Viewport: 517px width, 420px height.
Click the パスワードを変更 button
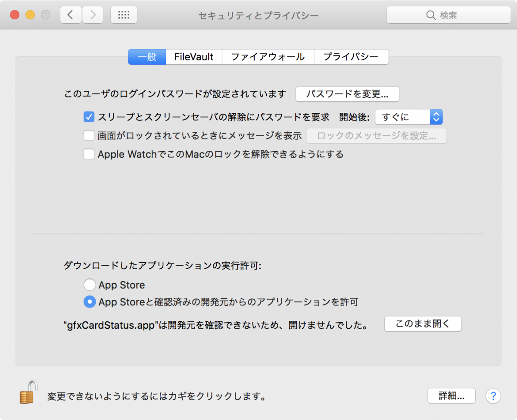click(x=347, y=94)
